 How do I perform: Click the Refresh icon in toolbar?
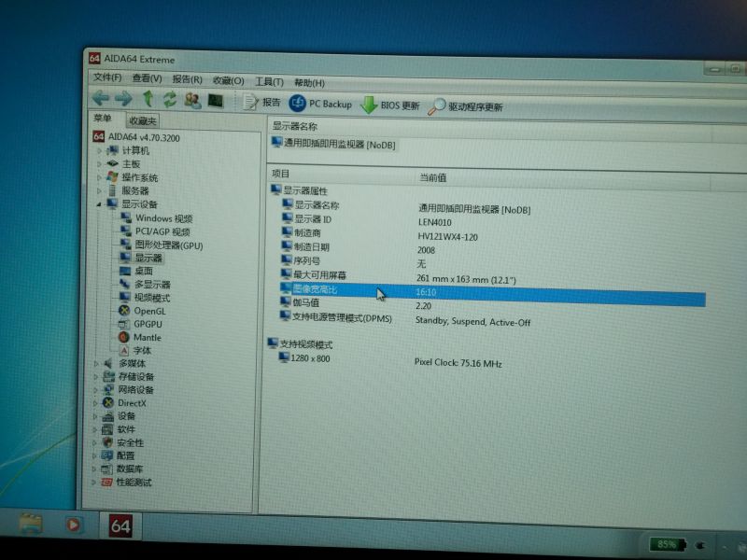coord(170,100)
